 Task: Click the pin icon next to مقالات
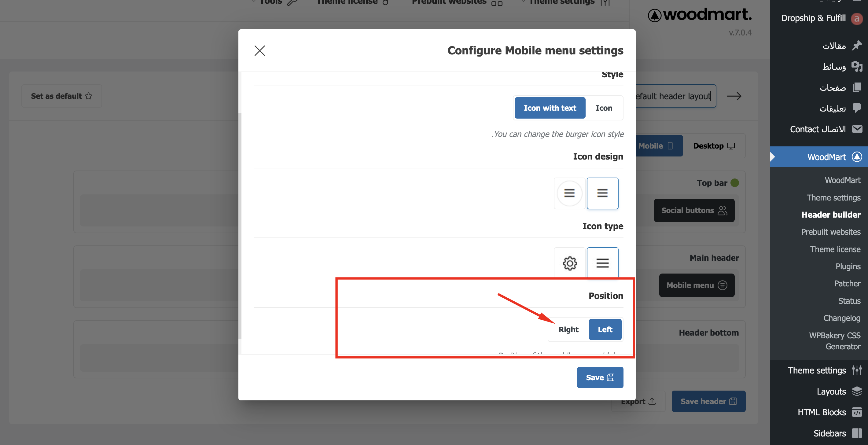coord(857,46)
